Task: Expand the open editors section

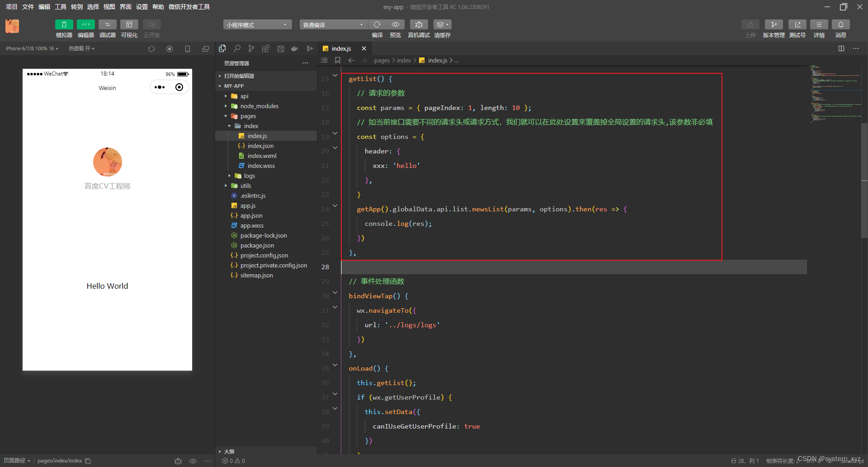Action: (x=266, y=76)
